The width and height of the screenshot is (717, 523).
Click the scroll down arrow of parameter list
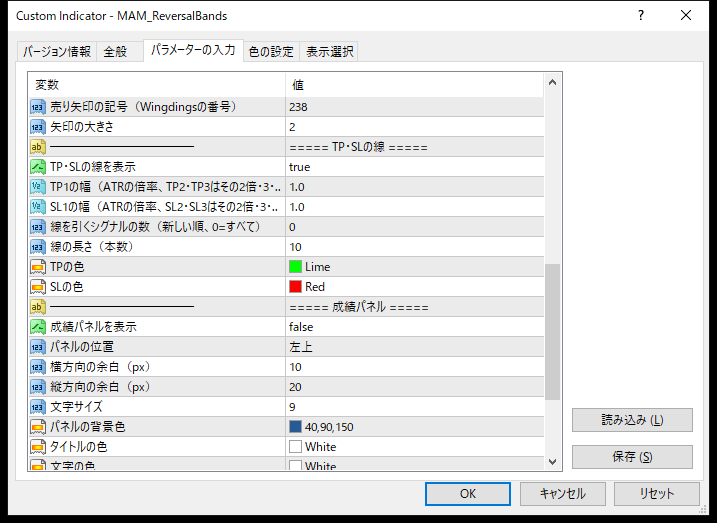(552, 461)
